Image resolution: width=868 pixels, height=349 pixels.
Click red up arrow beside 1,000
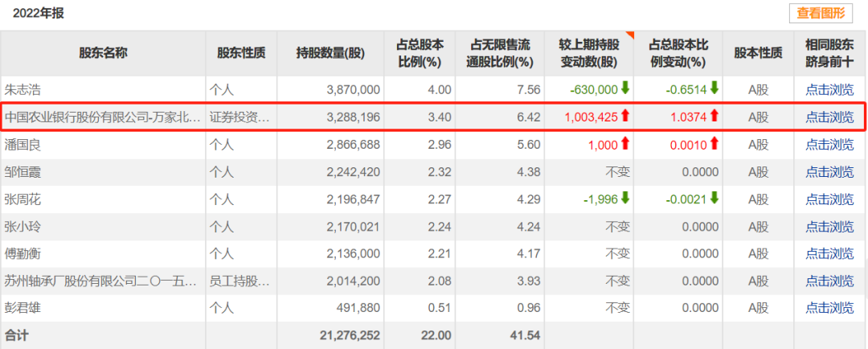pyautogui.click(x=625, y=143)
